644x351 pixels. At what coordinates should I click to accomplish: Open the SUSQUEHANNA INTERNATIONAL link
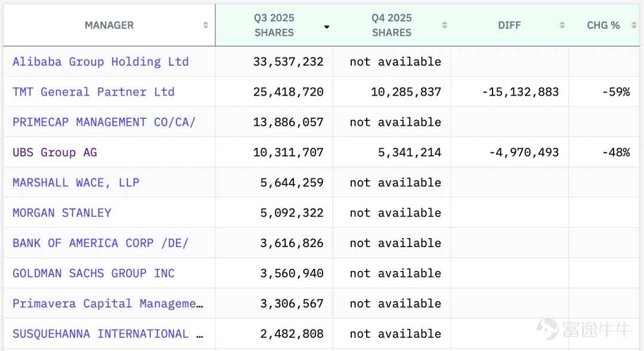click(x=107, y=334)
